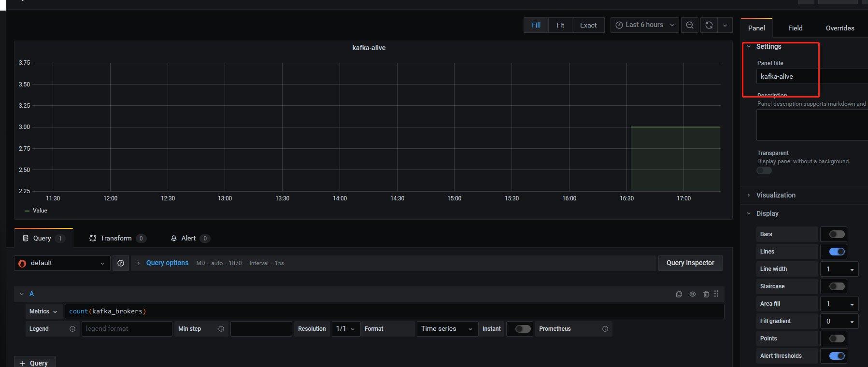The width and height of the screenshot is (868, 367).
Task: Switch to the Overrides tab
Action: tap(840, 28)
